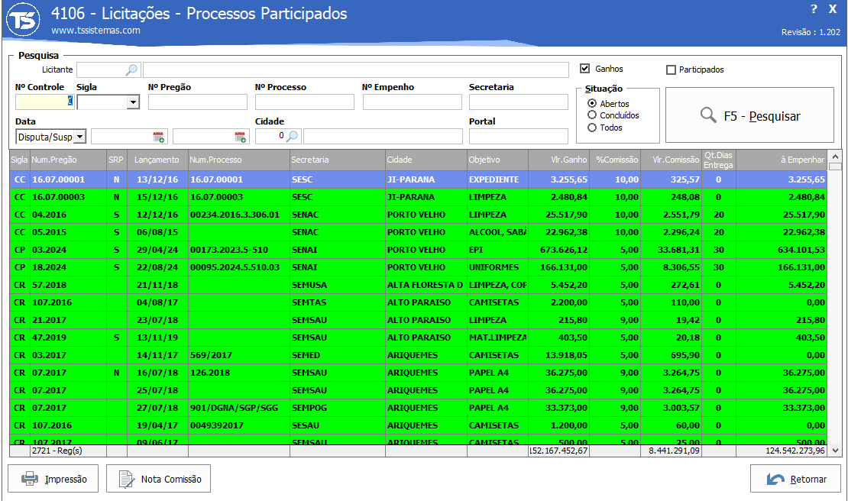Click the TS Sistemas logo
The height and width of the screenshot is (504, 848).
click(23, 20)
